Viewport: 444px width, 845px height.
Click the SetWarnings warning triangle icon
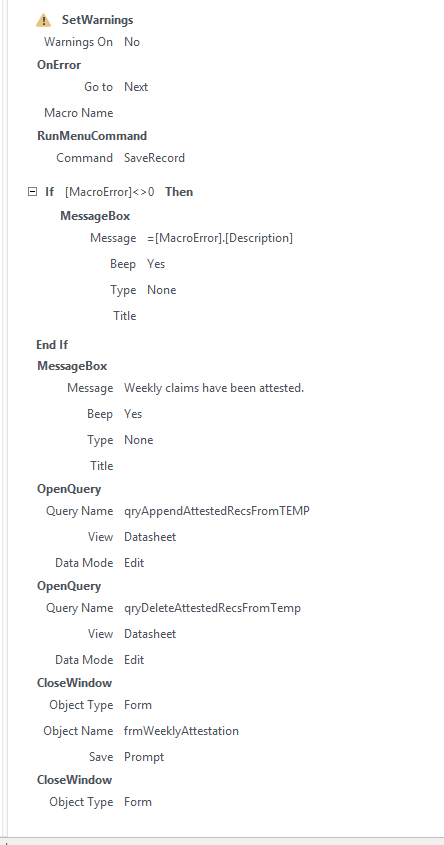44,20
